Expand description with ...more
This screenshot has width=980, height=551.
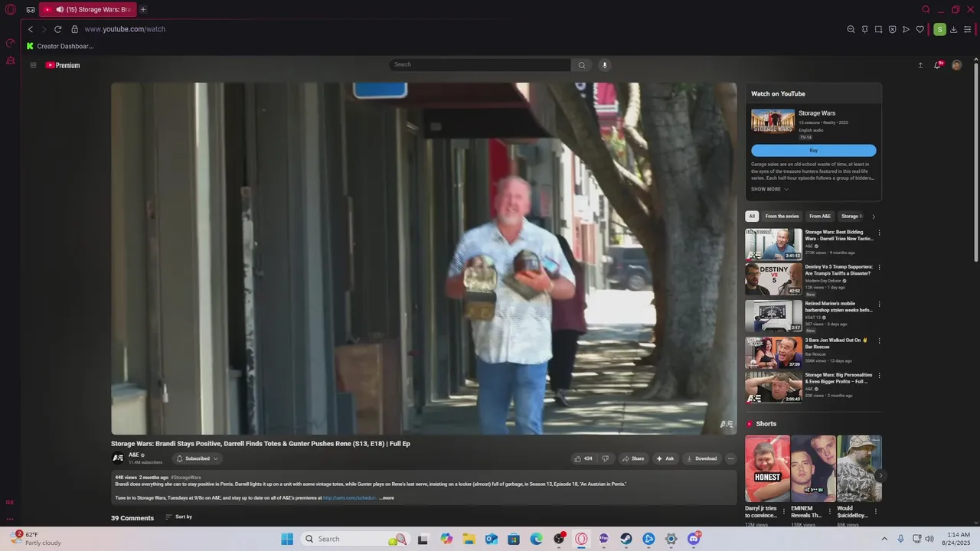click(387, 498)
